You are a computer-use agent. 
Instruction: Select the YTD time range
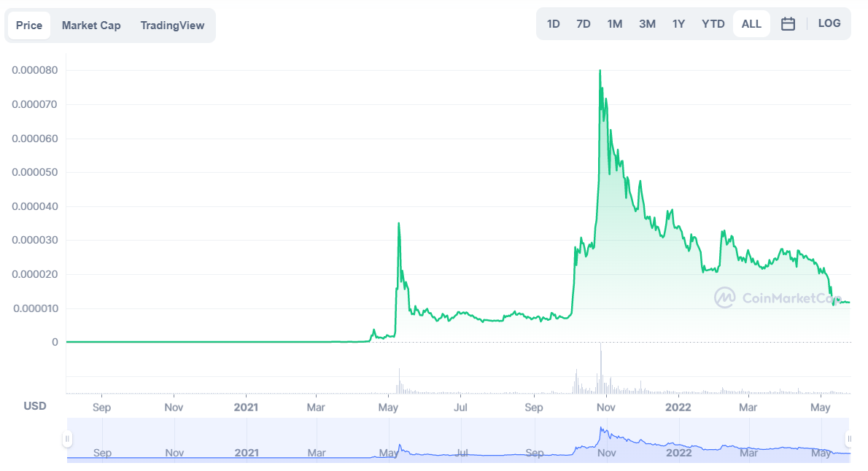tap(713, 24)
